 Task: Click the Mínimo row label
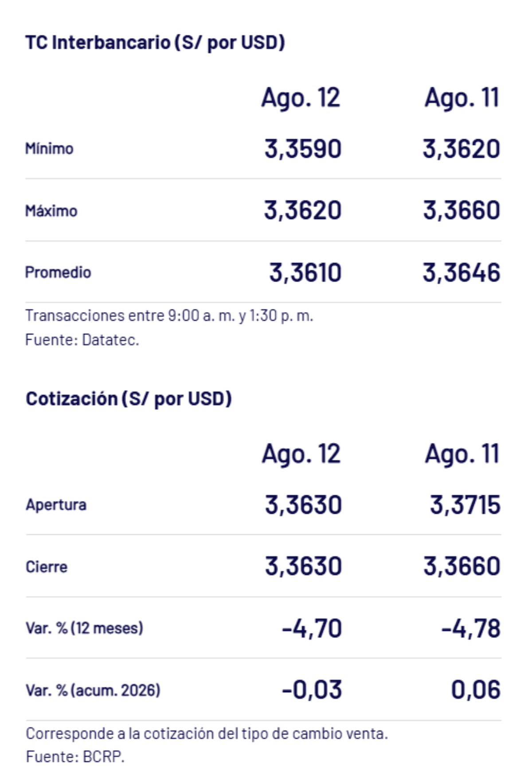click(x=49, y=149)
